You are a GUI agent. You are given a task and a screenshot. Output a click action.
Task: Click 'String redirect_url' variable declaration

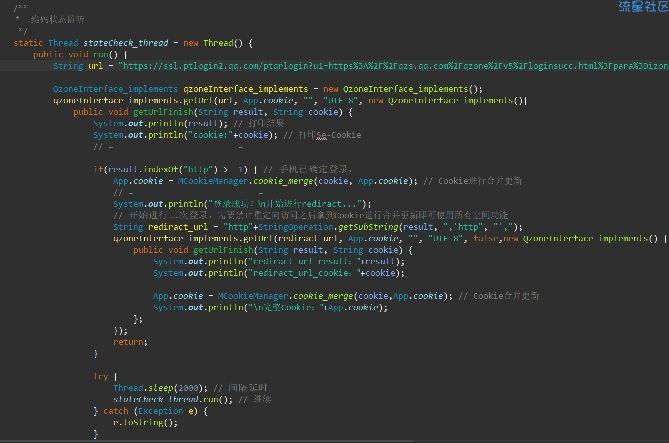pyautogui.click(x=160, y=227)
